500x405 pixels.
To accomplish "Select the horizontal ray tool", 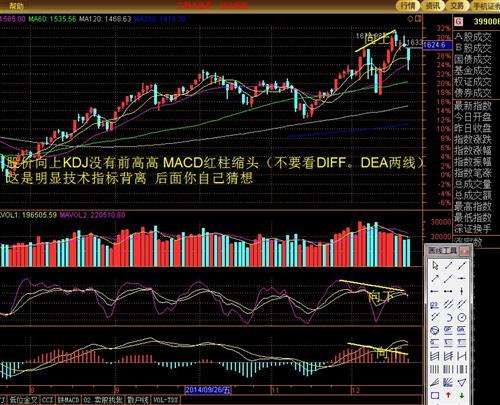I will coord(435,291).
